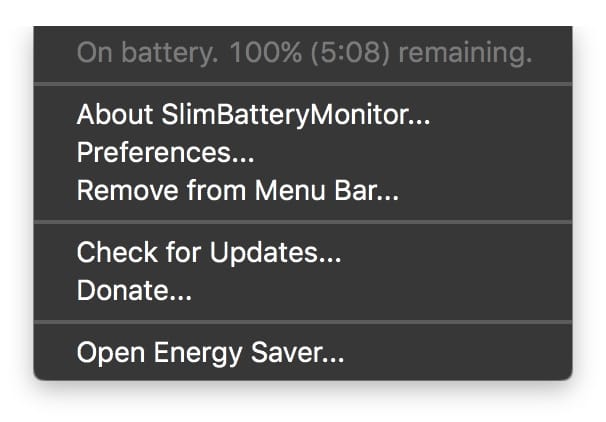606x422 pixels.
Task: Click Check for Updates...
Action: [209, 253]
